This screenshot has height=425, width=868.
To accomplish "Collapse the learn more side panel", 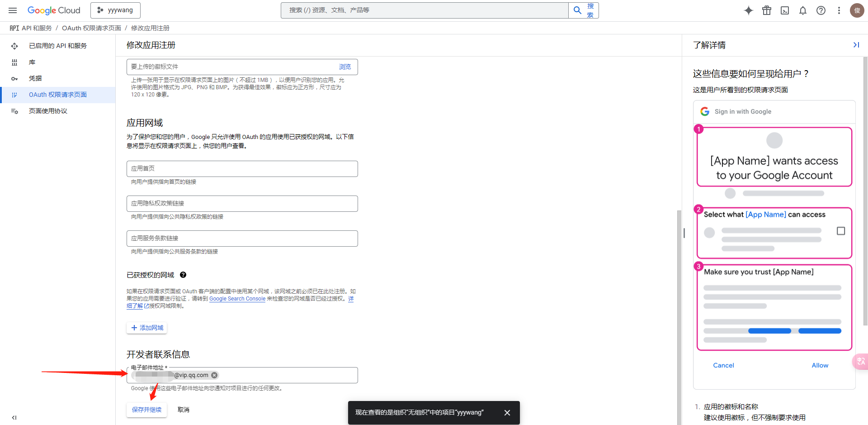I will click(x=856, y=45).
